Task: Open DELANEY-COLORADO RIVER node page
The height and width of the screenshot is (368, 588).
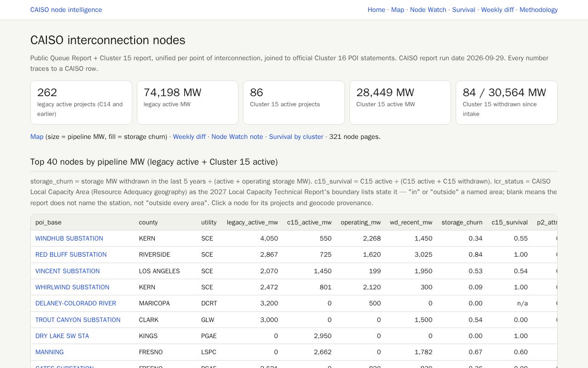Action: pos(76,303)
